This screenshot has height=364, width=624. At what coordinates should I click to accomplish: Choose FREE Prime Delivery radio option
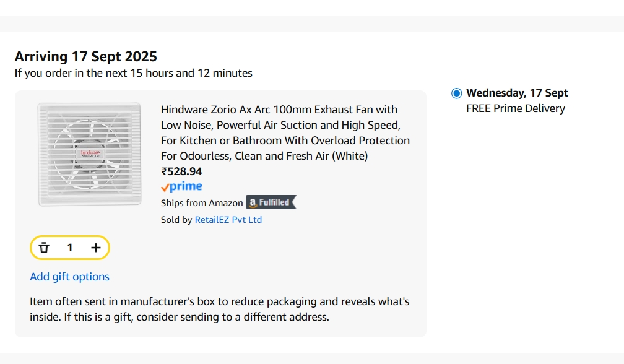click(x=456, y=93)
